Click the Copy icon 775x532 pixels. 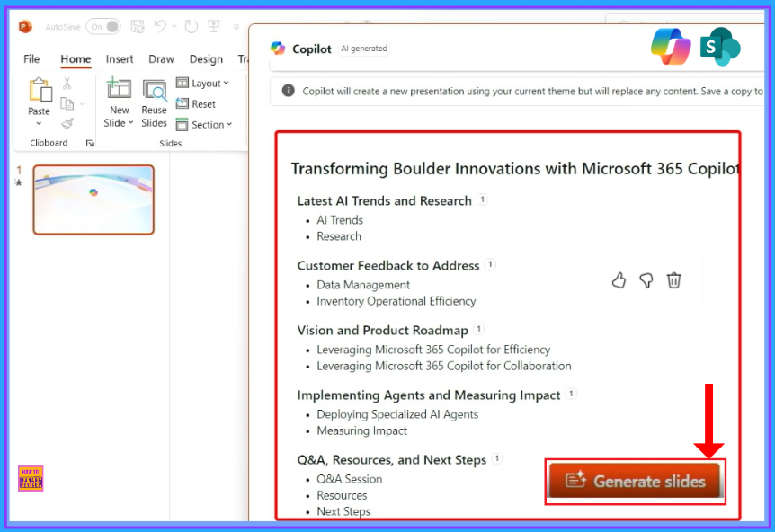pyautogui.click(x=67, y=103)
